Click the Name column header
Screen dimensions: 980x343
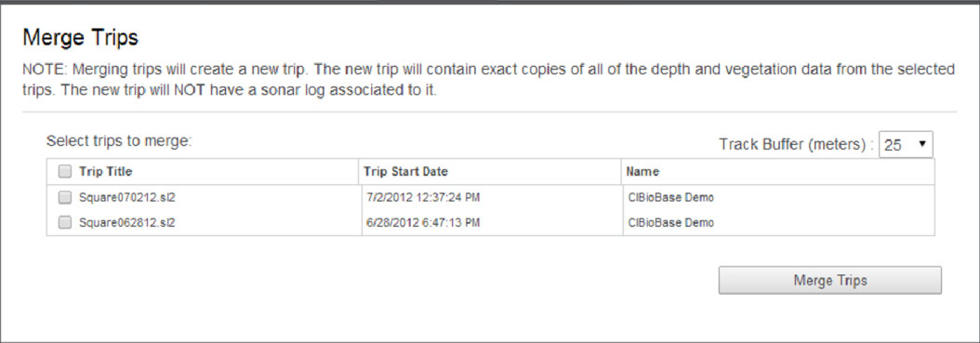click(x=642, y=171)
